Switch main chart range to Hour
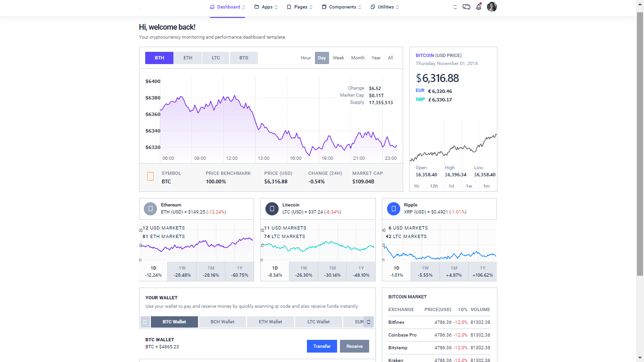Screen dimensions: 644x362 tap(306, 58)
